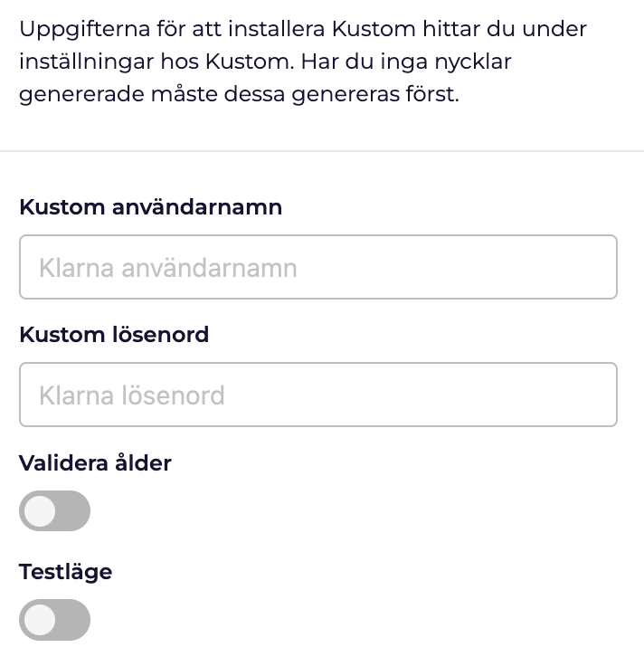This screenshot has width=644, height=657.
Task: Focus the Kustom lösenord password field
Action: pos(317,395)
